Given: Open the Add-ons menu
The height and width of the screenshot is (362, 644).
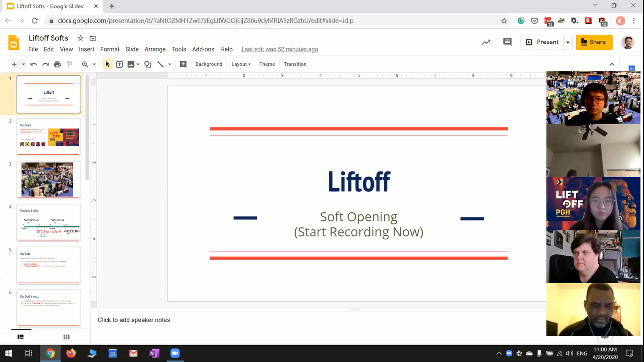Looking at the screenshot, I should 203,49.
